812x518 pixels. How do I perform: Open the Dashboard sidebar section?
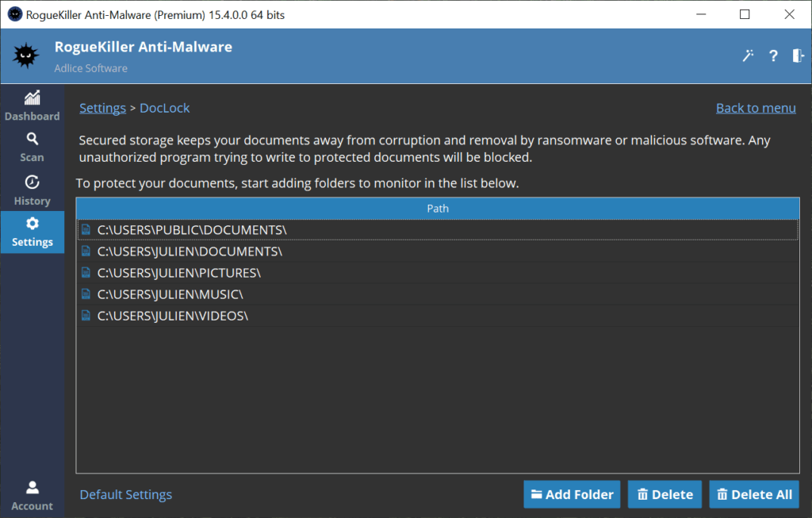[x=33, y=106]
